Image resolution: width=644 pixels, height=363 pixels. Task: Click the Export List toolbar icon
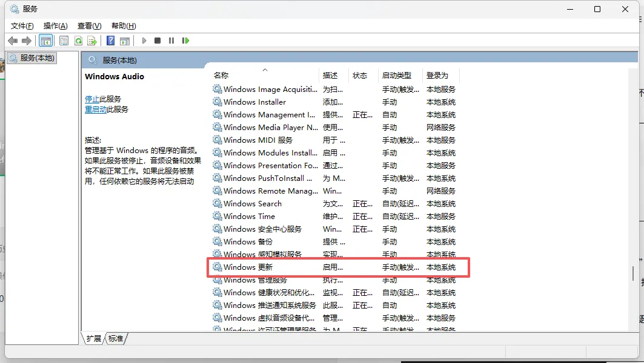point(92,41)
